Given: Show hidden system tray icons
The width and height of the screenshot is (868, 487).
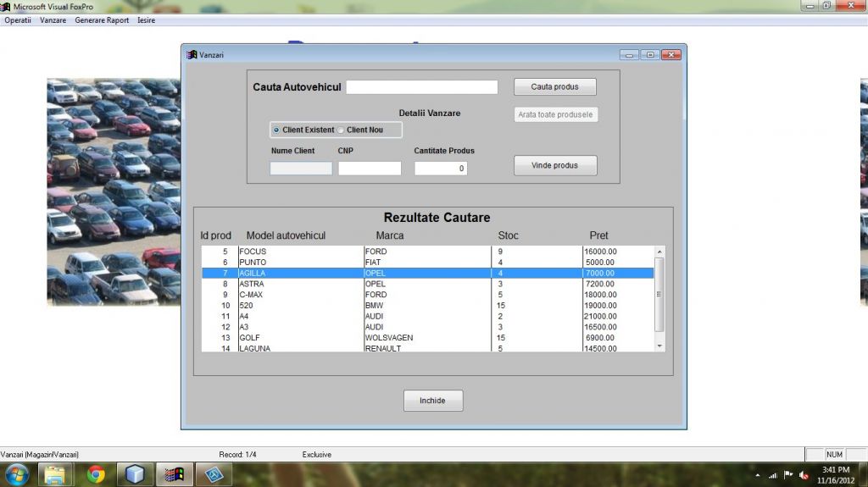Looking at the screenshot, I should pos(757,475).
